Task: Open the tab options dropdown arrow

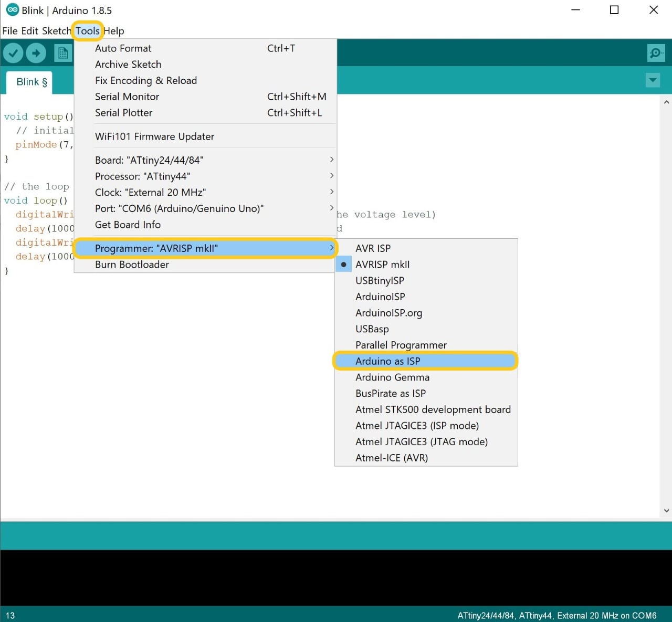Action: tap(653, 80)
